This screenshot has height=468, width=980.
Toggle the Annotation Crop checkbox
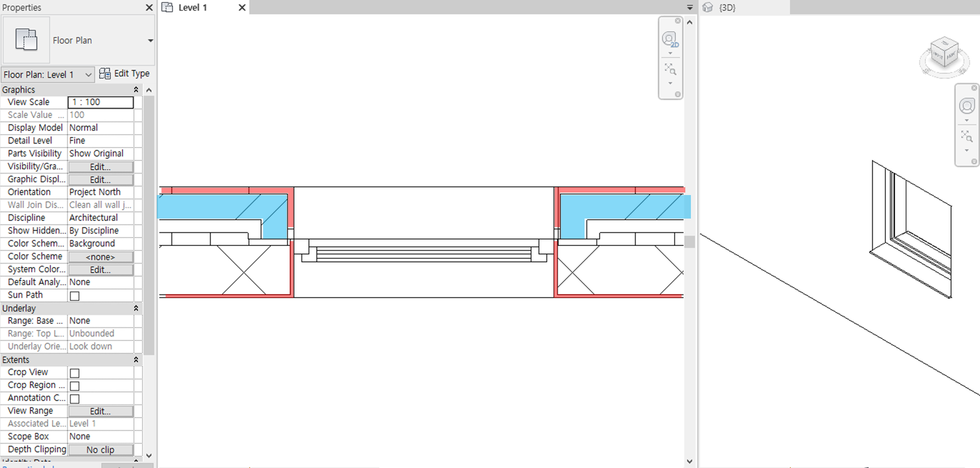tap(74, 398)
